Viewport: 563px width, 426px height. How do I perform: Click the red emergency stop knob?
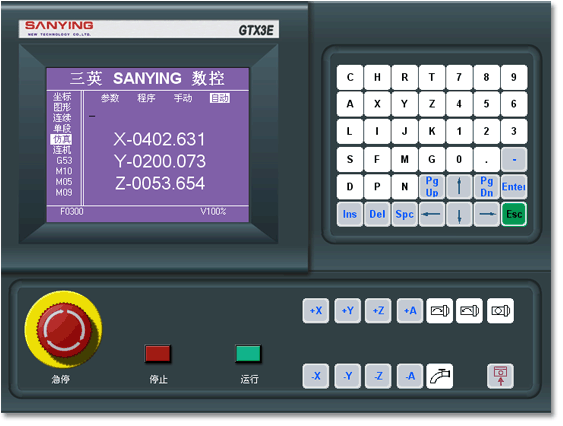64,330
